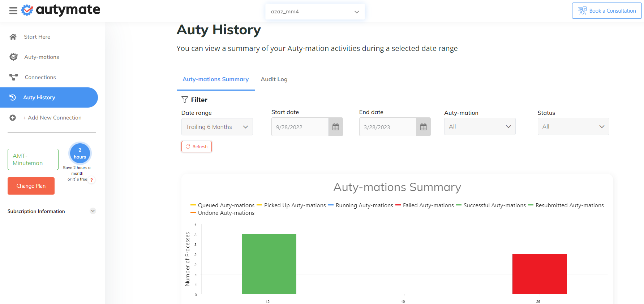
Task: Click the red failed bar in chart
Action: pyautogui.click(x=540, y=274)
